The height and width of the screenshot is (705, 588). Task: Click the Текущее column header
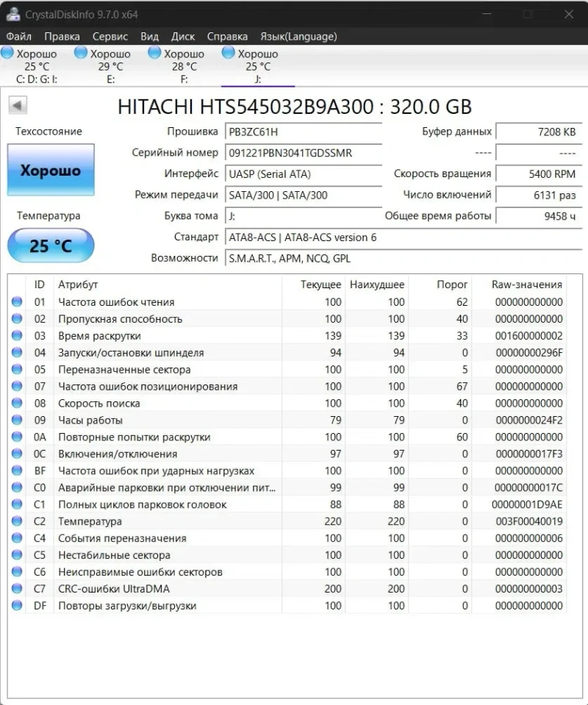coord(321,284)
